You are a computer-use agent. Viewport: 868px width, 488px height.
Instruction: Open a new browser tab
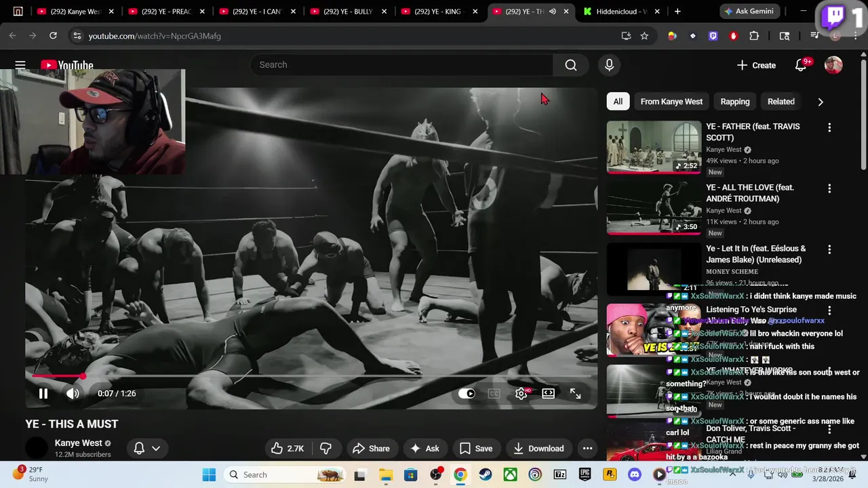click(677, 12)
